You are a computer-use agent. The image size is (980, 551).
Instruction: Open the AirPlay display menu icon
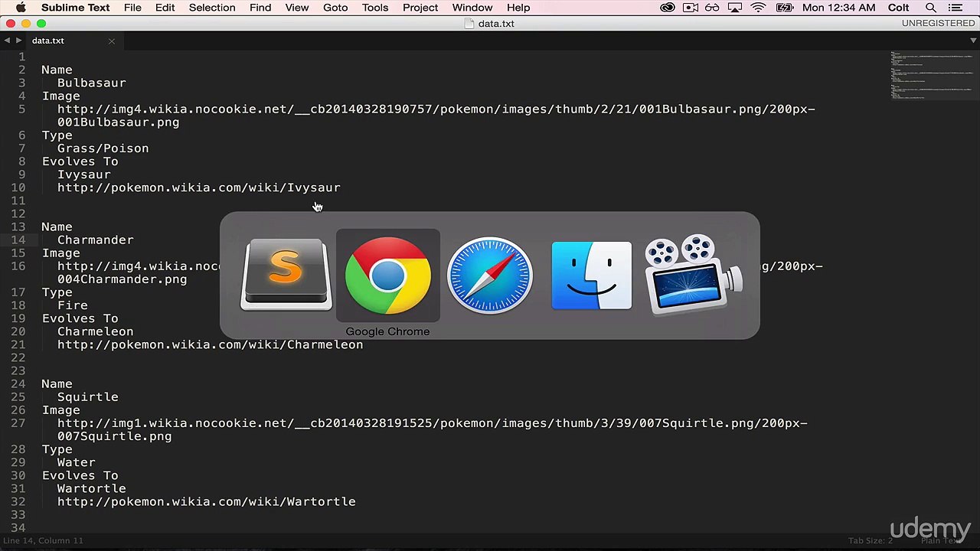[736, 8]
